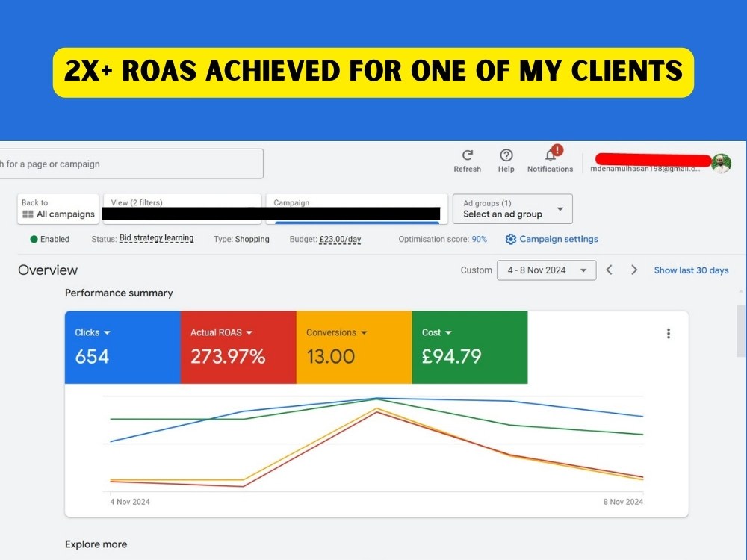Image resolution: width=747 pixels, height=560 pixels.
Task: Click Show last 30 days link
Action: point(691,270)
